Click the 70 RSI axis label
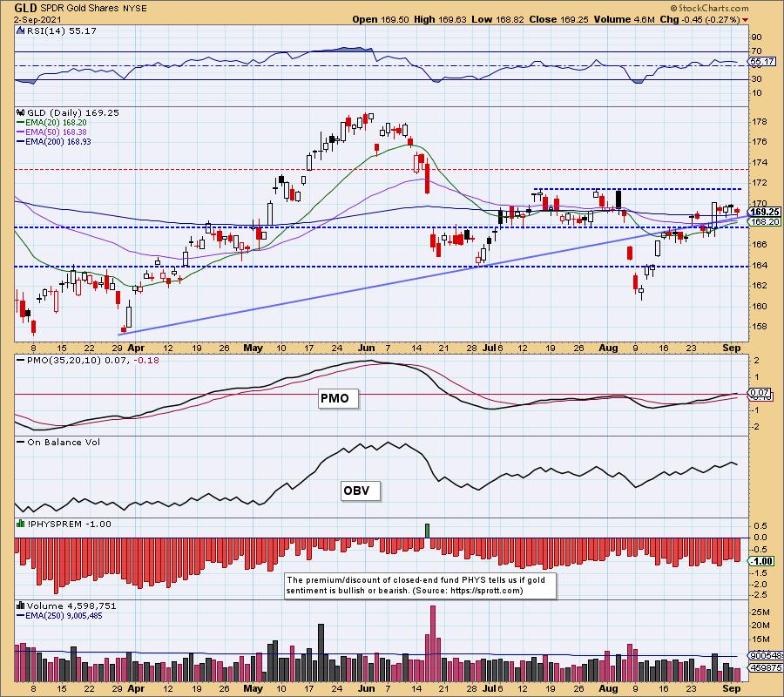The image size is (784, 697). coord(756,51)
